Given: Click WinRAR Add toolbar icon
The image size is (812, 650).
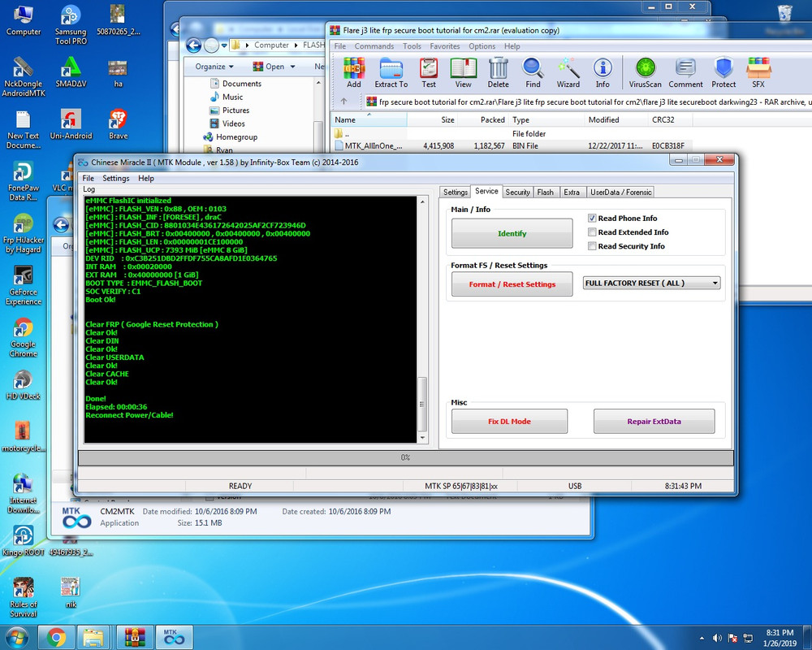Looking at the screenshot, I should tap(354, 72).
